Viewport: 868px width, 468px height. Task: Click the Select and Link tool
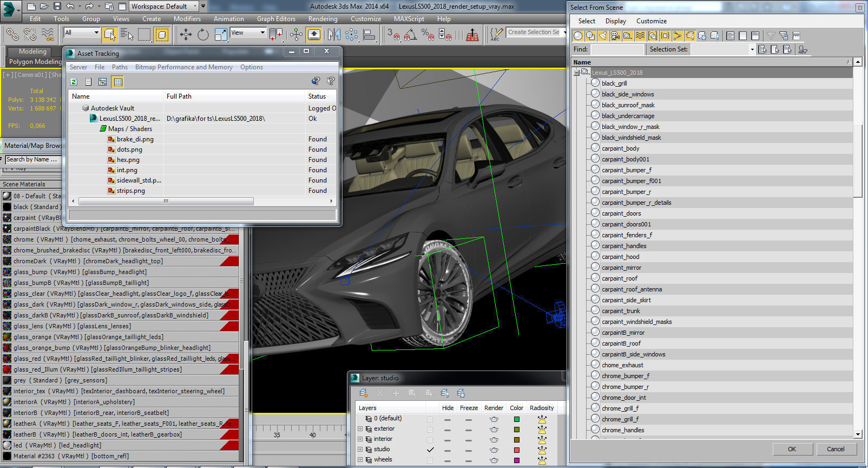pyautogui.click(x=12, y=35)
